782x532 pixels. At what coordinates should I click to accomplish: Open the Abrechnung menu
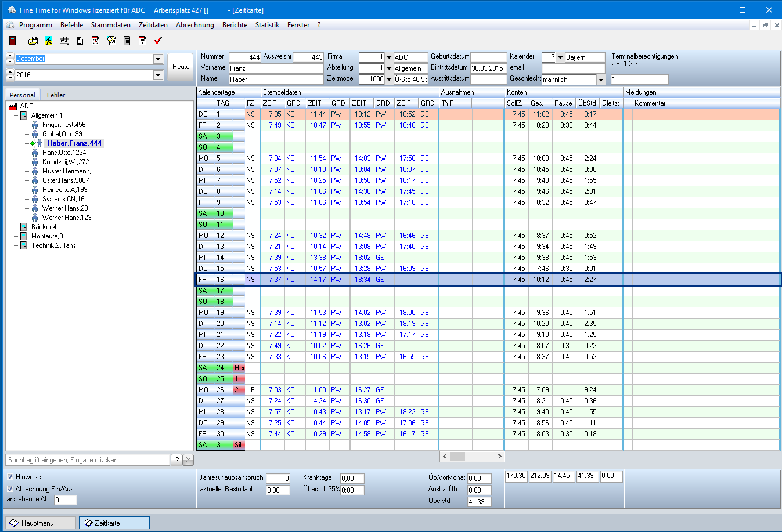194,25
